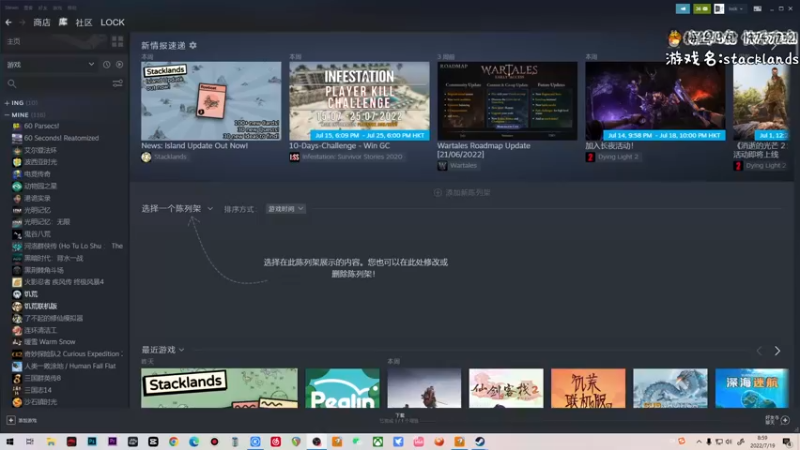Go forward with the right arrow

coord(22,22)
